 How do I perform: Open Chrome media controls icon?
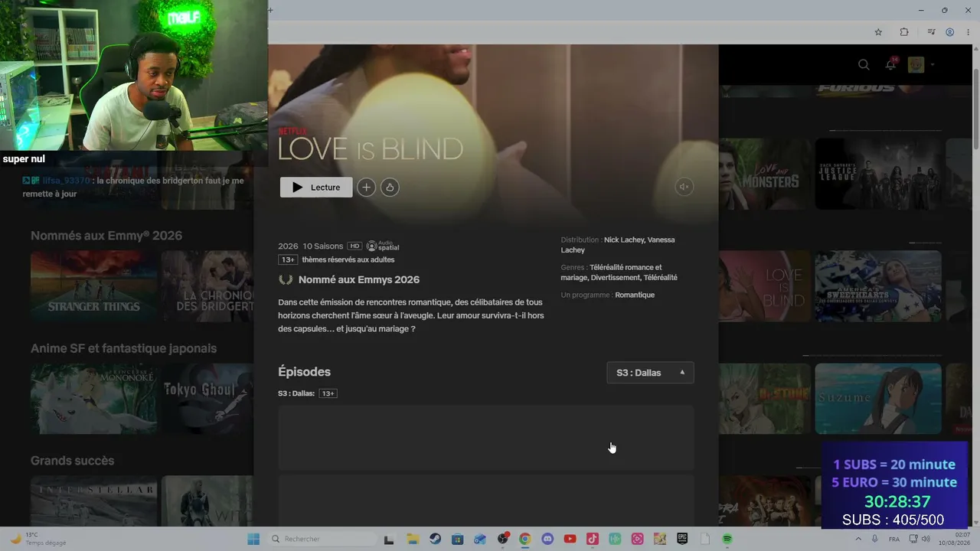click(x=931, y=32)
